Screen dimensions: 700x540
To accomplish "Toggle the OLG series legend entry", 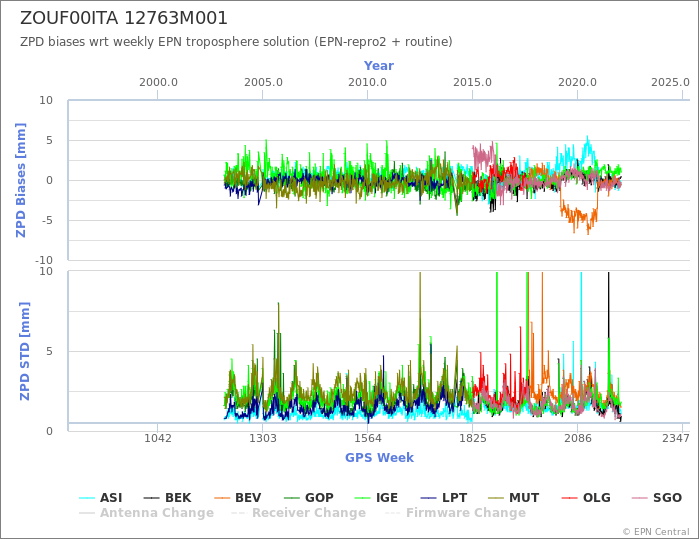I will [586, 498].
